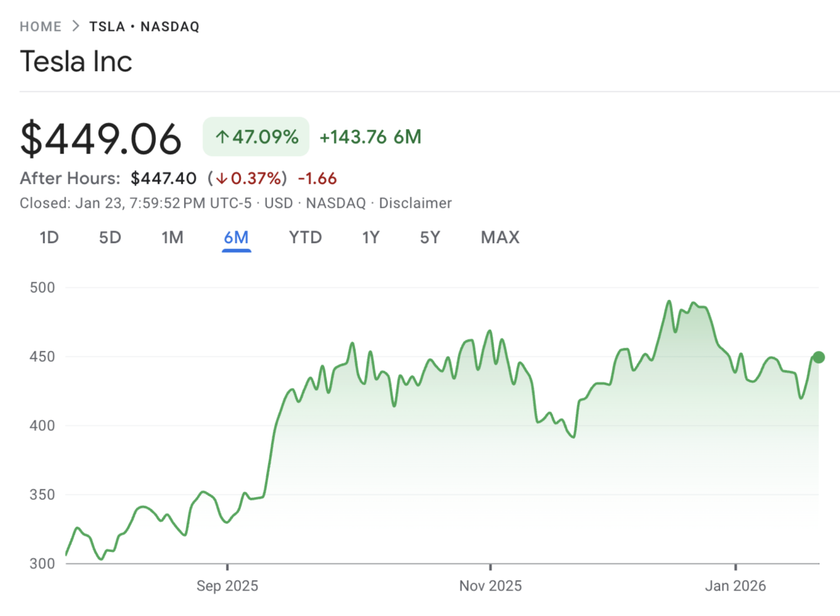Show the 1M price chart

tap(172, 238)
